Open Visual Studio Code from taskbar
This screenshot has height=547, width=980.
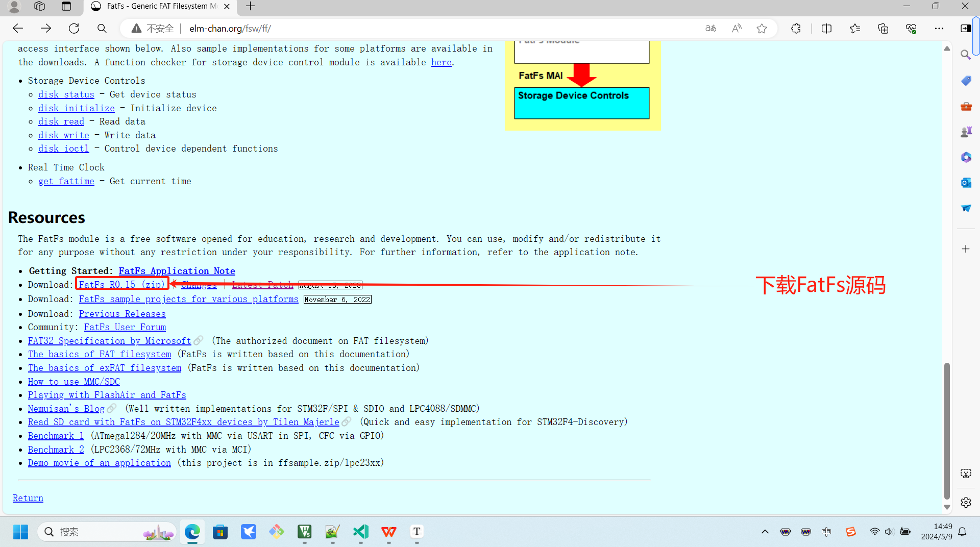pos(361,532)
